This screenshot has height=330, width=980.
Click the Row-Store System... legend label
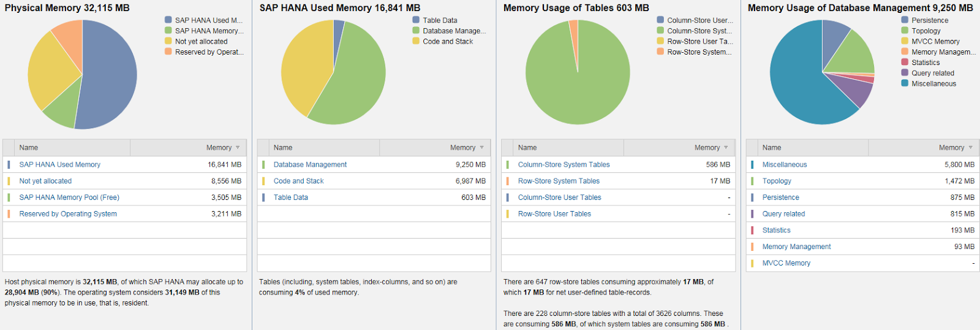pos(699,52)
